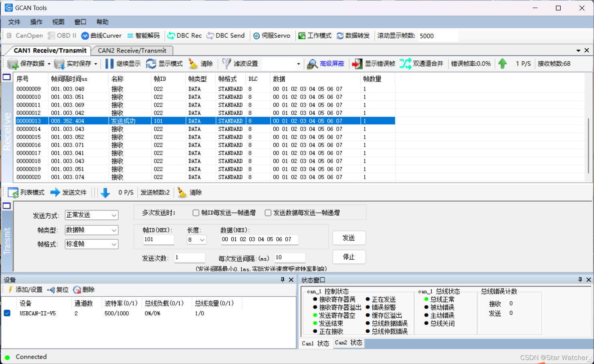Clear receive list with 清除 broom
Screen dimensions: 594x364
point(200,64)
